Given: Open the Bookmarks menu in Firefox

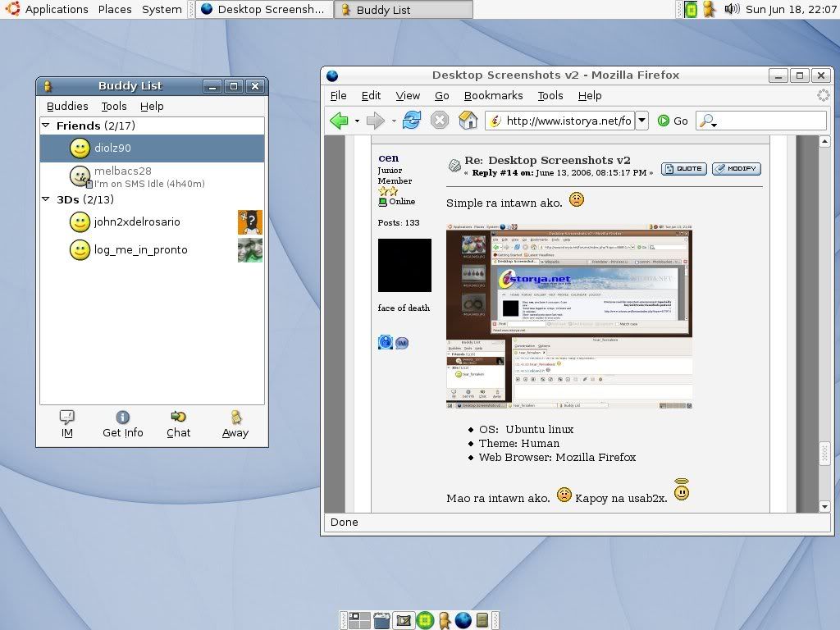Looking at the screenshot, I should [x=493, y=95].
